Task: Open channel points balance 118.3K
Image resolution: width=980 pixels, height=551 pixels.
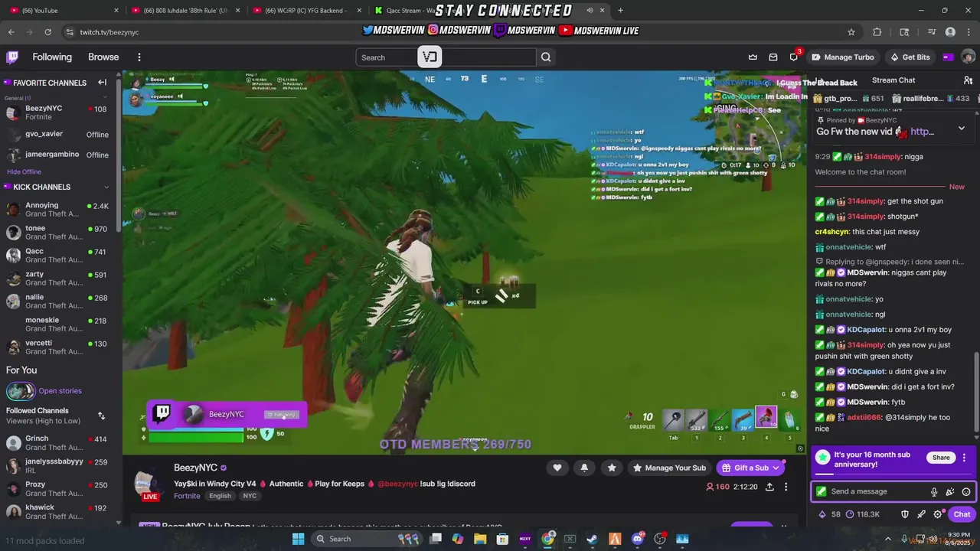Action: click(x=862, y=514)
